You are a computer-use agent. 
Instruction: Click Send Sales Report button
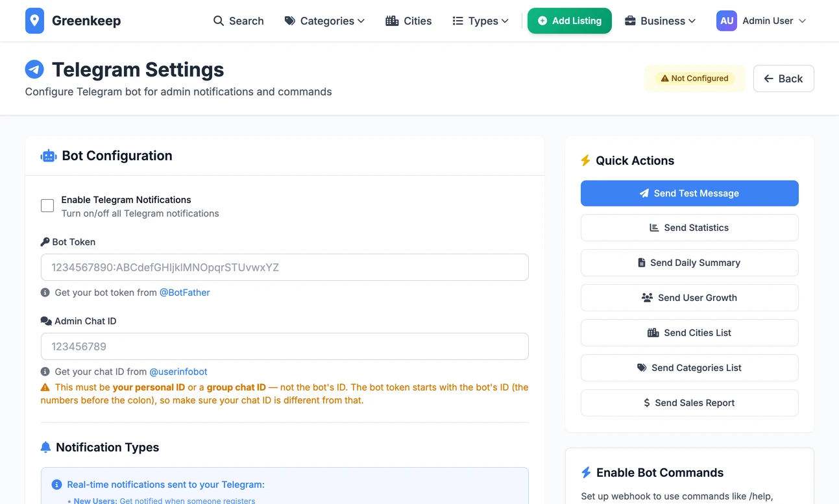(690, 403)
